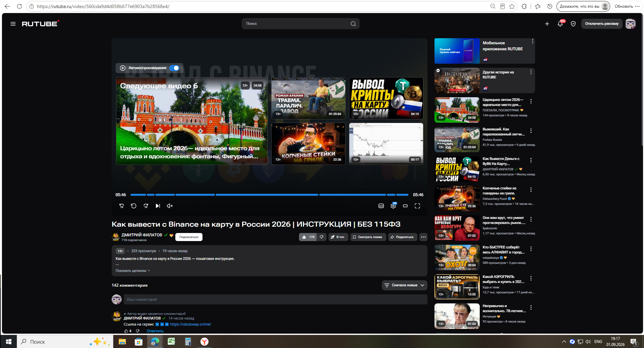The height and width of the screenshot is (348, 644).
Task: Open options menu for Царицыно video
Action: pyautogui.click(x=531, y=101)
